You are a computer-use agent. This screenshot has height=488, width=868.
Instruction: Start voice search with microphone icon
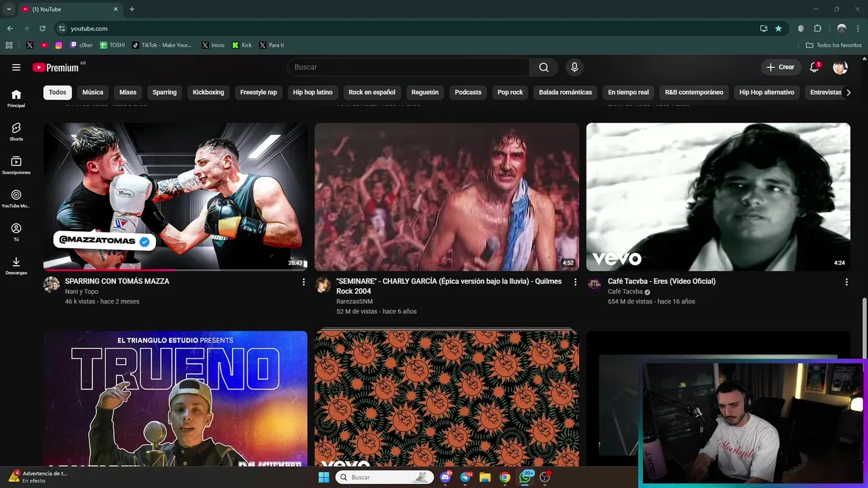(x=574, y=67)
